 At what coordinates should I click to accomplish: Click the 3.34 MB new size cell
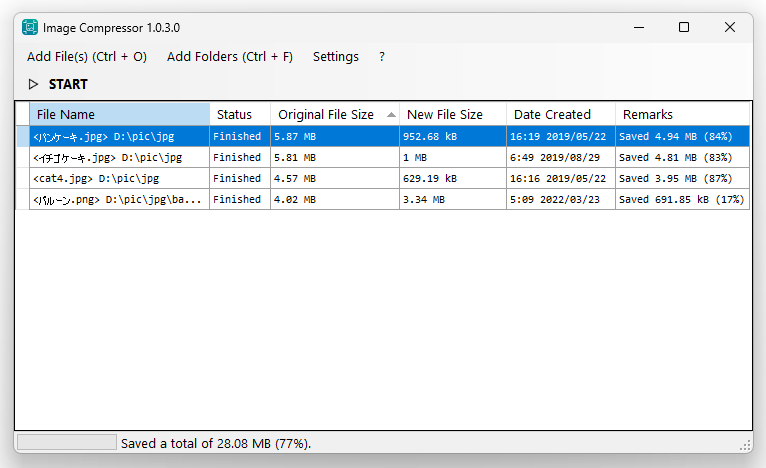[453, 199]
